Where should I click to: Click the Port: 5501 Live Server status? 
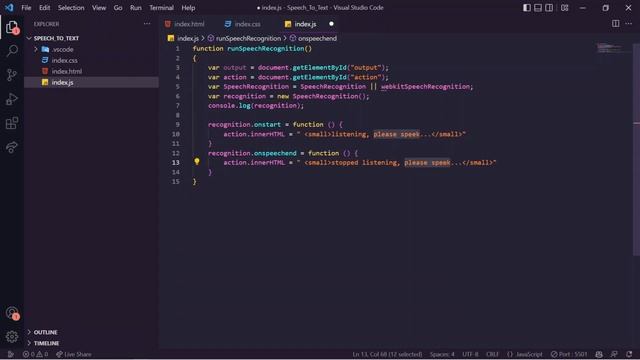(569, 354)
